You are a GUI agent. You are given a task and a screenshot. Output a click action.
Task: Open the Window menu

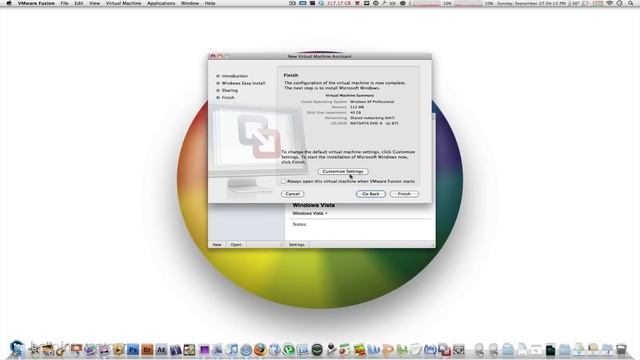point(190,3)
